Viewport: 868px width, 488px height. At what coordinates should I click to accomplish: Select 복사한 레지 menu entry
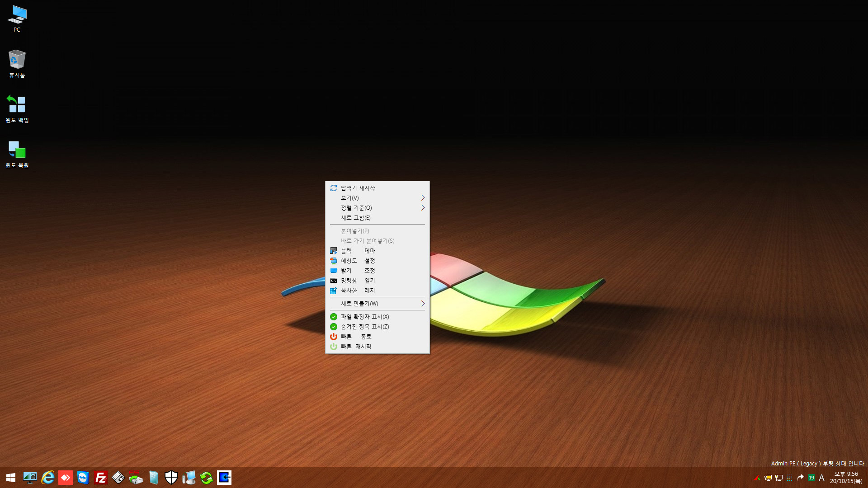point(377,291)
